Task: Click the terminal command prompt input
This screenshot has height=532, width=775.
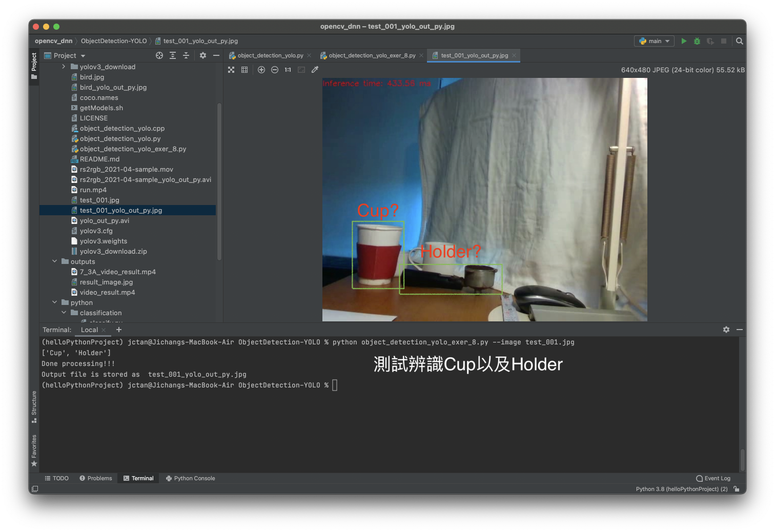Action: pyautogui.click(x=335, y=385)
